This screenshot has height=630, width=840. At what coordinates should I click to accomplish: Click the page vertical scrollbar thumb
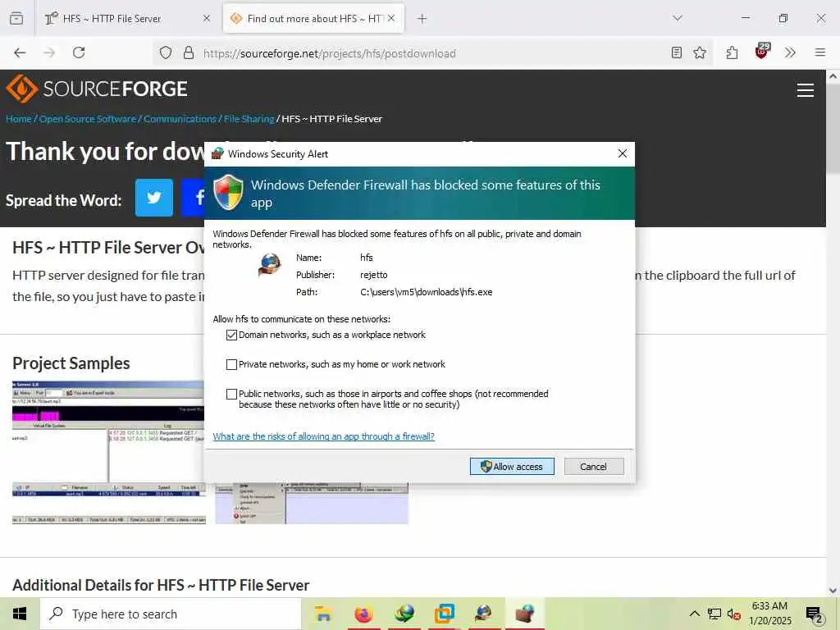833,129
